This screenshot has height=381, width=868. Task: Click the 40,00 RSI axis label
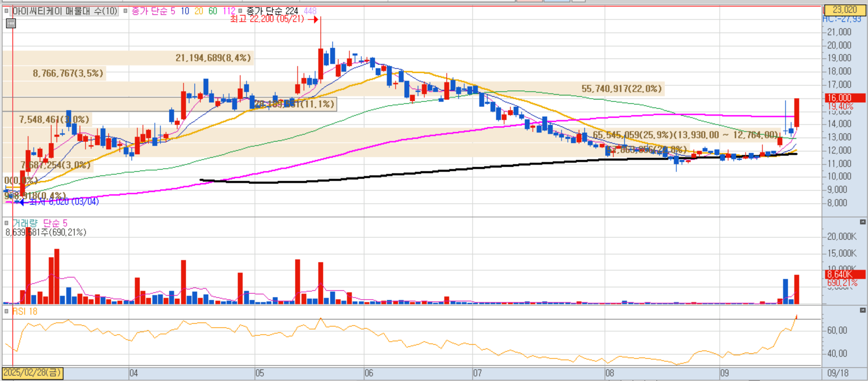tap(837, 353)
